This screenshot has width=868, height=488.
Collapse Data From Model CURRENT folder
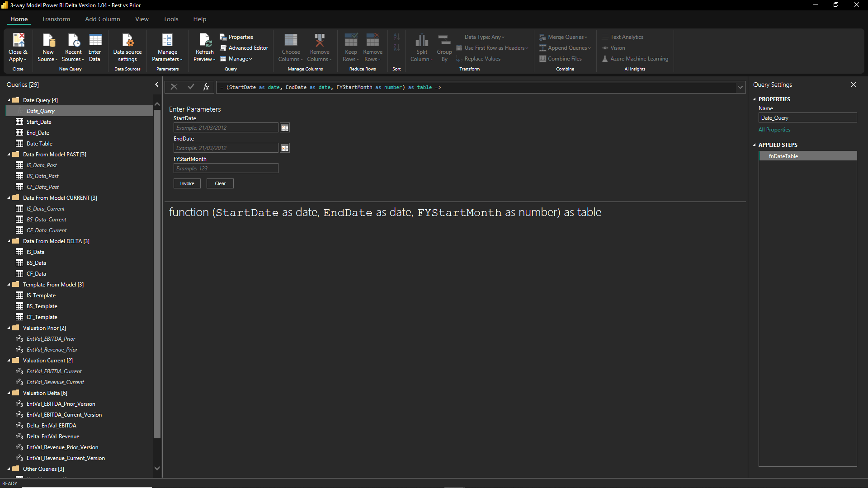click(x=9, y=198)
